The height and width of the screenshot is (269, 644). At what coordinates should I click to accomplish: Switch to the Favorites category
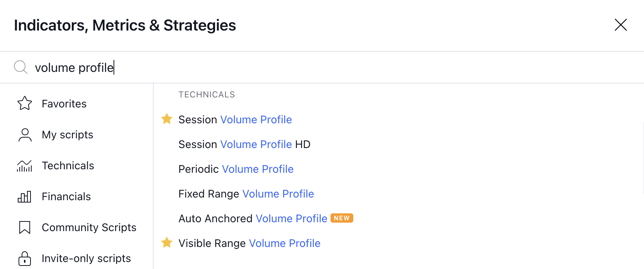tap(64, 103)
